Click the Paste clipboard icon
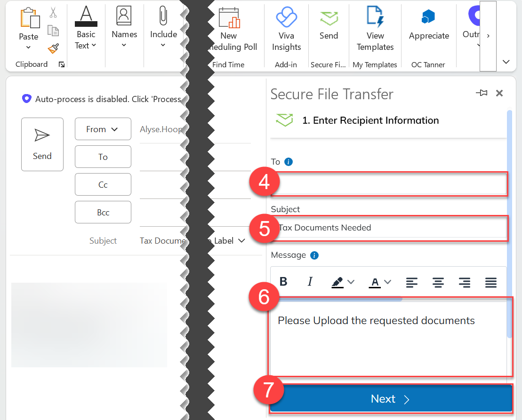This screenshot has width=522, height=420. pos(28,18)
